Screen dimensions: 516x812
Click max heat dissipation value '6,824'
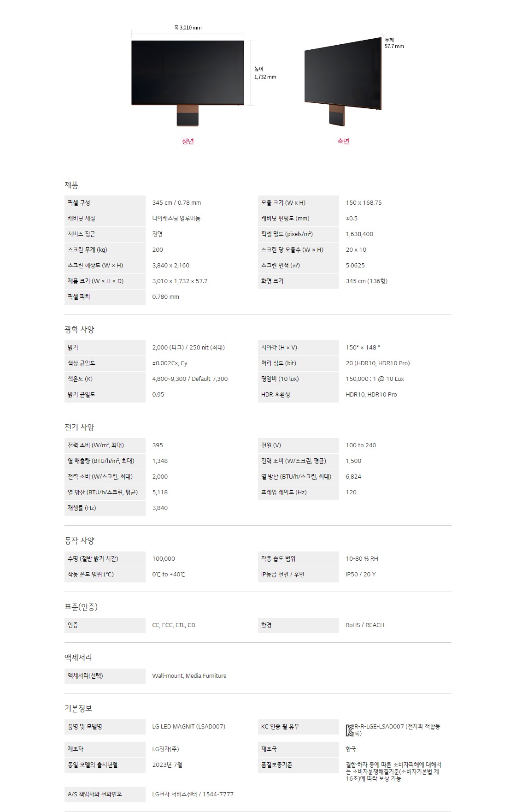353,477
